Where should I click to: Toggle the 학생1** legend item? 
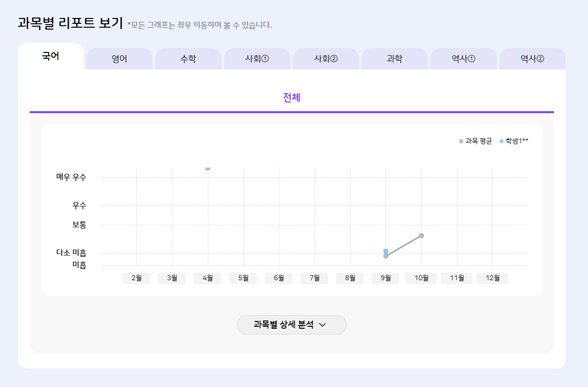(514, 141)
